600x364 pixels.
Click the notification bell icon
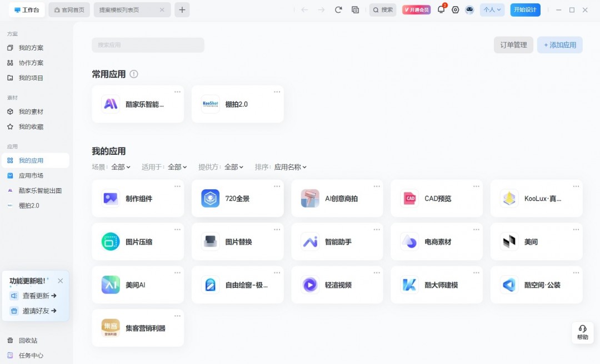coord(441,9)
